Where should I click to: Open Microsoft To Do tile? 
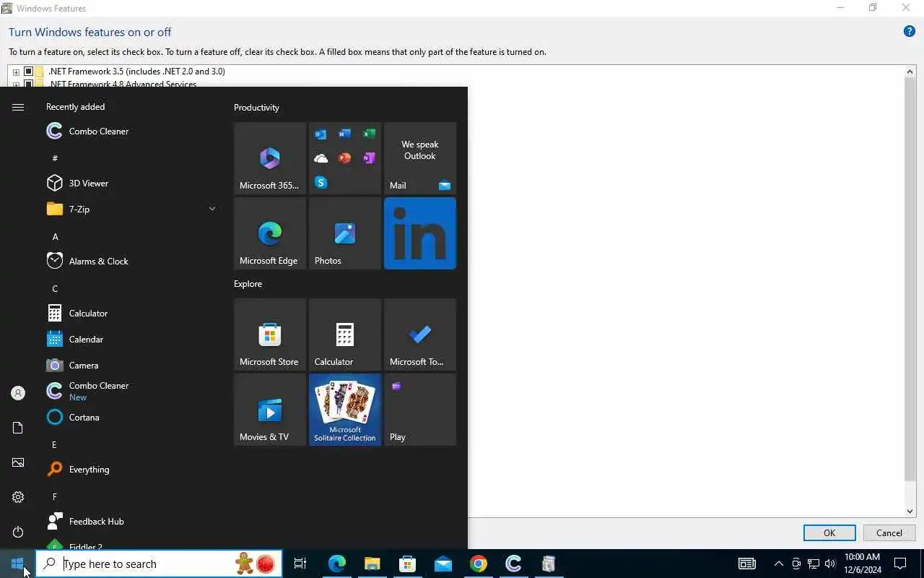coord(420,335)
